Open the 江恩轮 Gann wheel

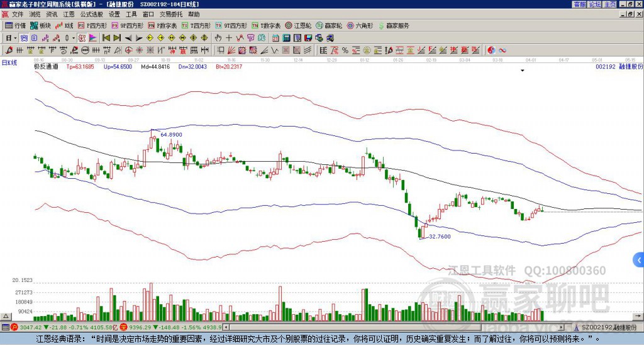[297, 25]
